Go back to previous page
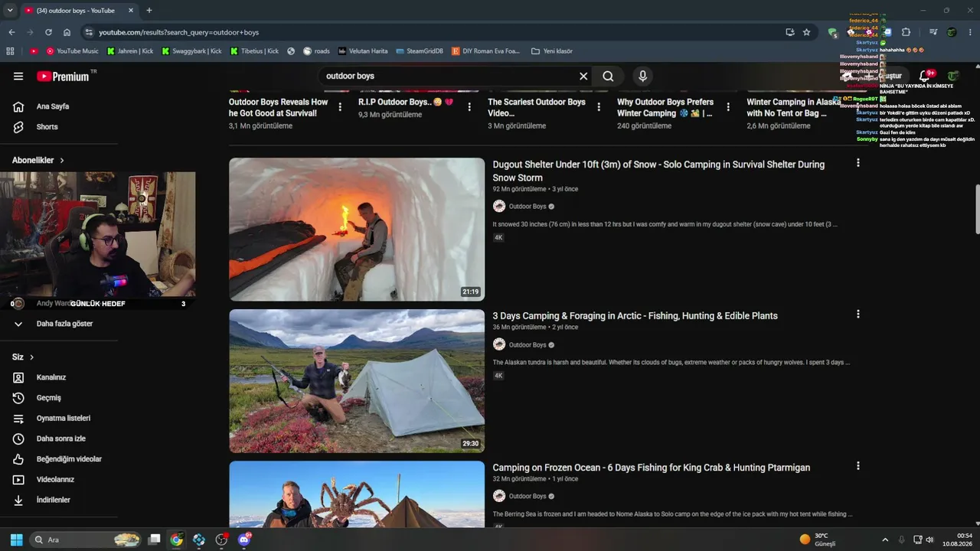This screenshot has height=551, width=980. 11,32
